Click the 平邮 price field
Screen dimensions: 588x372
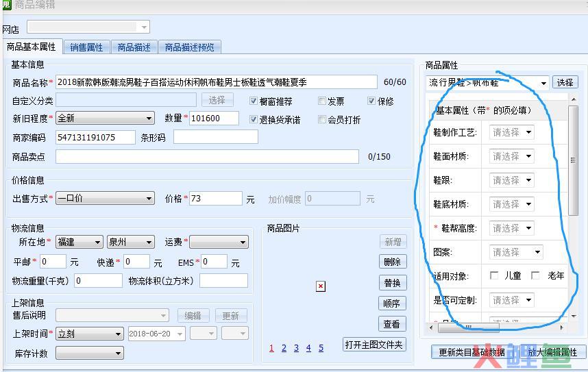53,262
